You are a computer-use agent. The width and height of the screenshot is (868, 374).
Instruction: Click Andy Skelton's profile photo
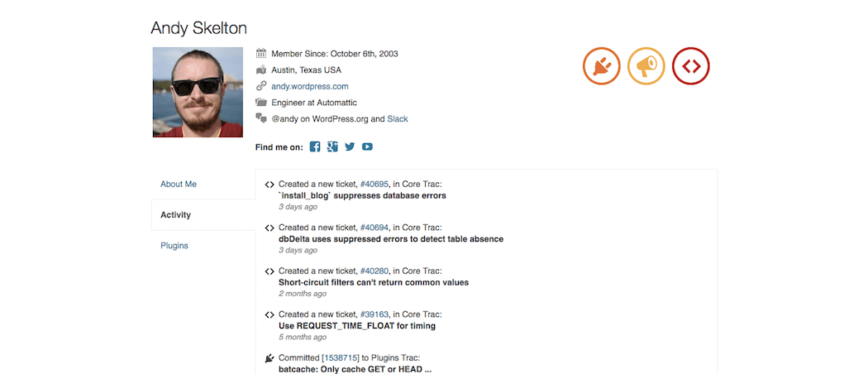tap(198, 92)
